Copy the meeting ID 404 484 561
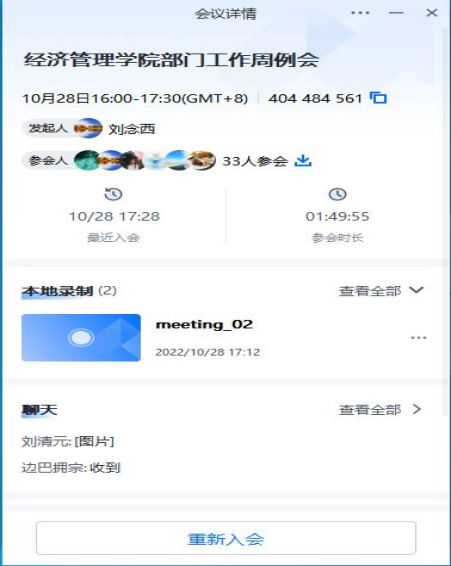Screen dimensions: 451x566 point(378,98)
